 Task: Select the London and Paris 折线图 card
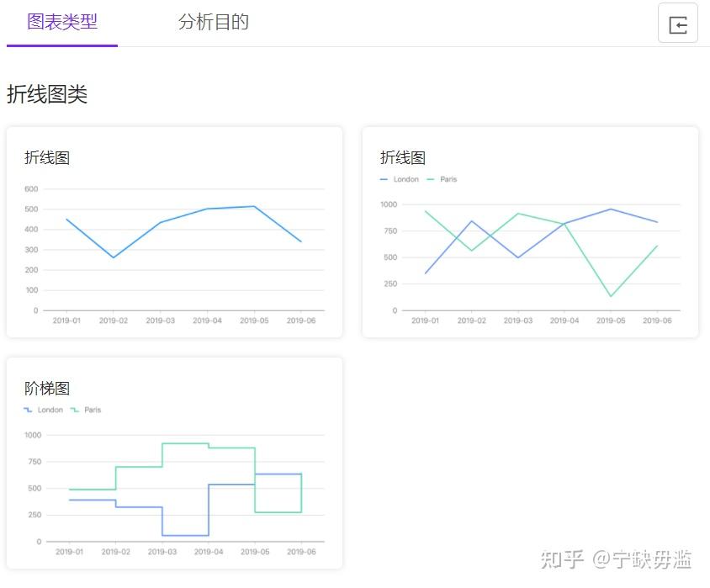(530, 232)
